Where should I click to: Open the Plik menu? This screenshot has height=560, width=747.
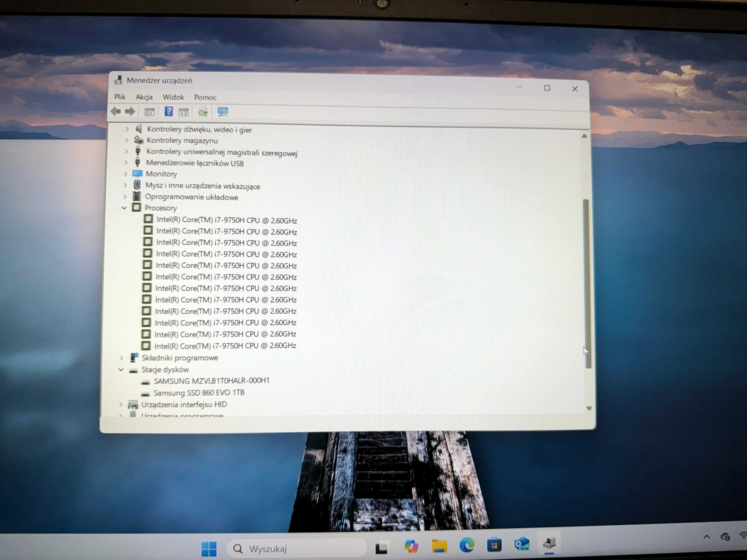pyautogui.click(x=120, y=97)
